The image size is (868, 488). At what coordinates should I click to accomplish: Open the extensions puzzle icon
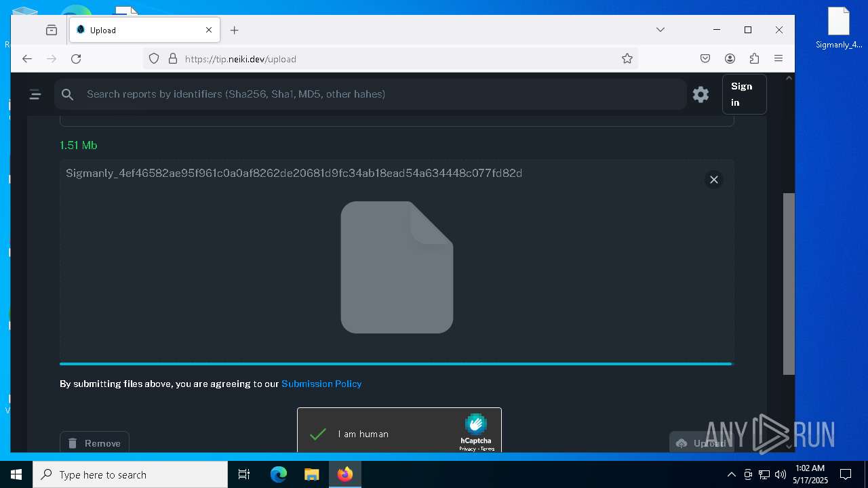tap(754, 59)
